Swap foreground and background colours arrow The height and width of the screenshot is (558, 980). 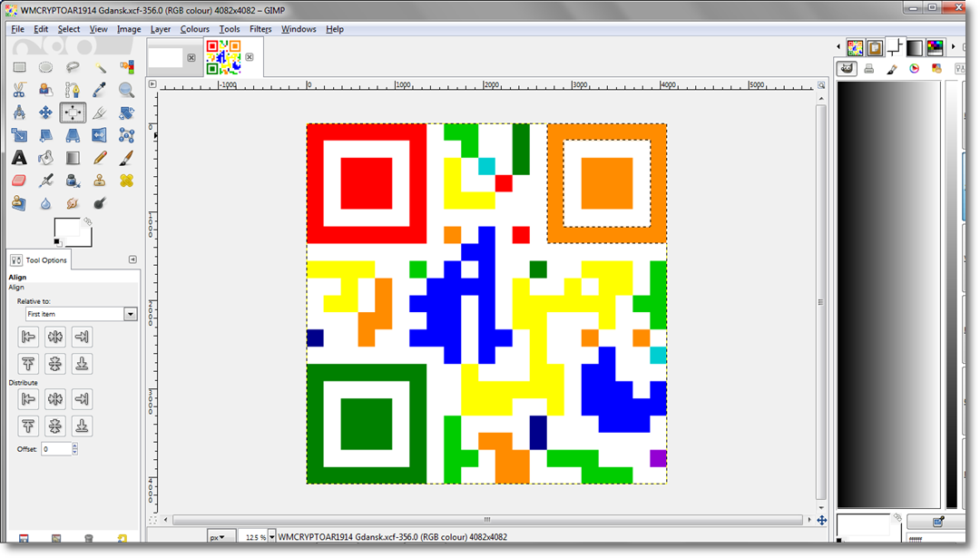(x=88, y=221)
